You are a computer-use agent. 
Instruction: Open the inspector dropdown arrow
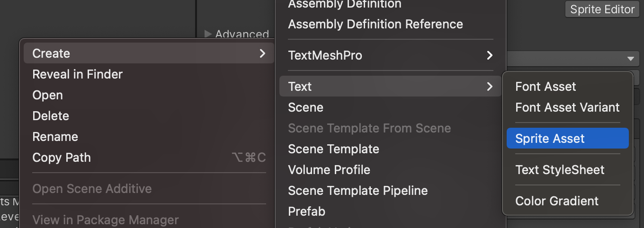pyautogui.click(x=630, y=59)
